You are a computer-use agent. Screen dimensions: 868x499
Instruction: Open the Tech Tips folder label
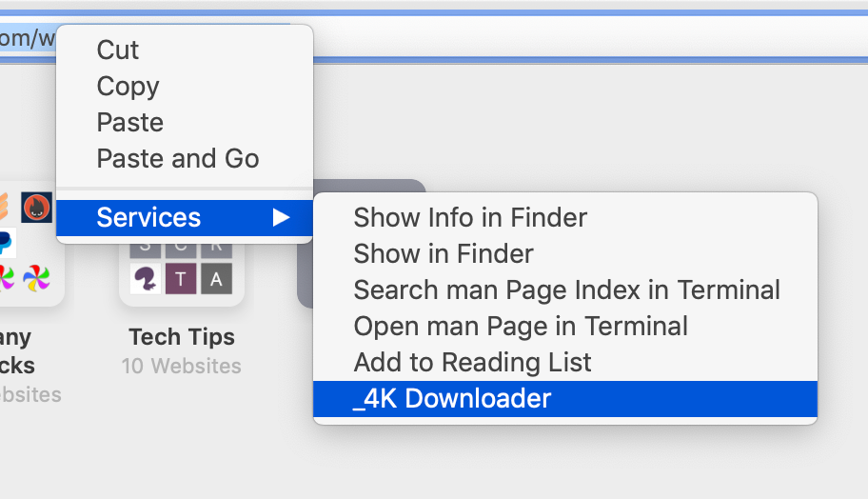(182, 337)
